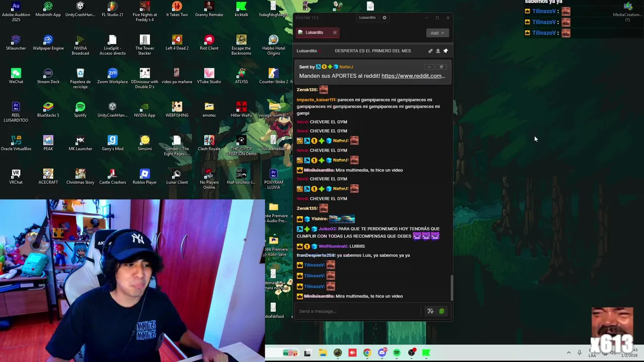
Task: Open Stream Deck desktop icon
Action: coord(48,76)
